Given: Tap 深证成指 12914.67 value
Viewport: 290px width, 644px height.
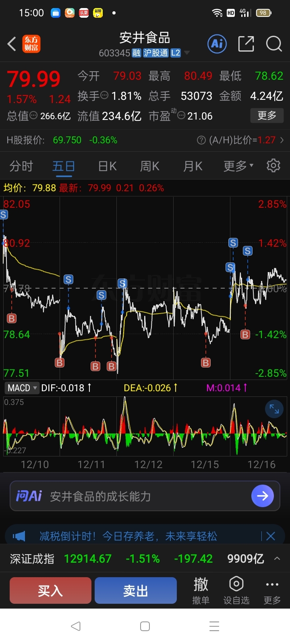Looking at the screenshot, I should coord(88,559).
